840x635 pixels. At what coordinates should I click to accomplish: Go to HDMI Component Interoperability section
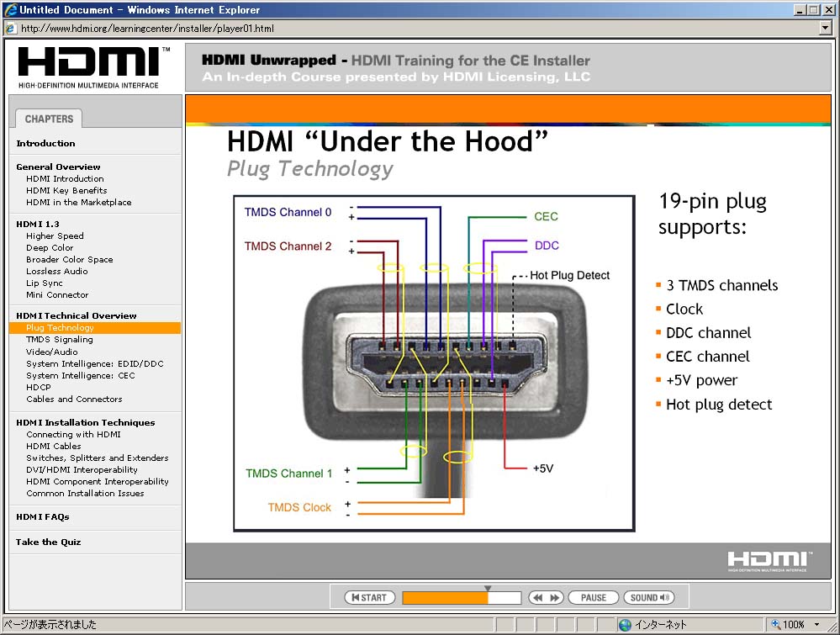(x=98, y=481)
